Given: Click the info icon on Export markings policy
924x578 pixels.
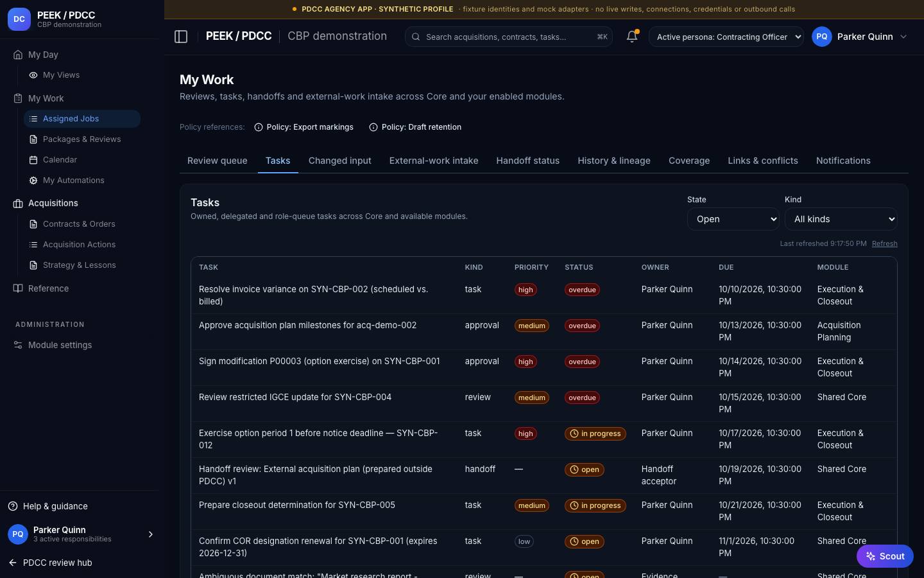Looking at the screenshot, I should coord(259,127).
